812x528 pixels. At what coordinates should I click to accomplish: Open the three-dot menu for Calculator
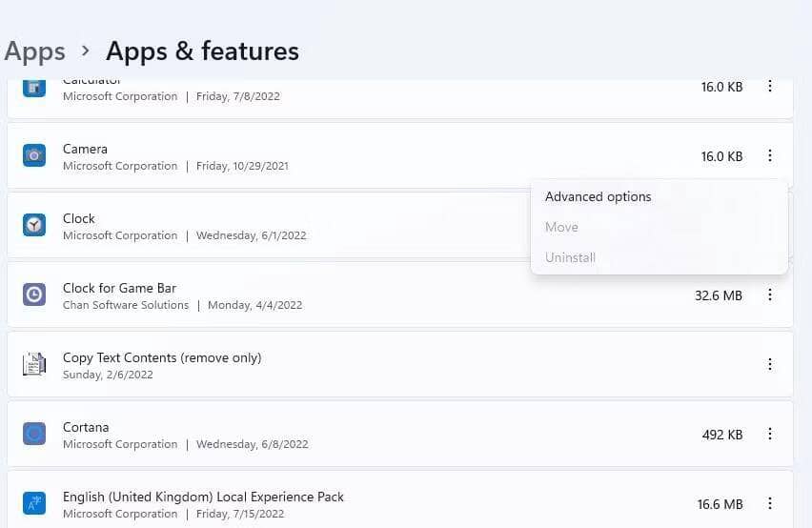click(x=770, y=87)
